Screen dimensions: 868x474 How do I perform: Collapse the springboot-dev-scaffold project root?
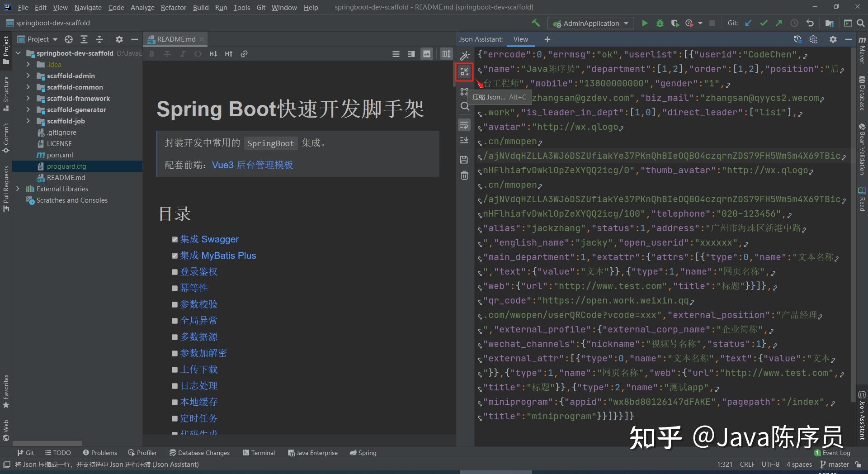coord(18,53)
